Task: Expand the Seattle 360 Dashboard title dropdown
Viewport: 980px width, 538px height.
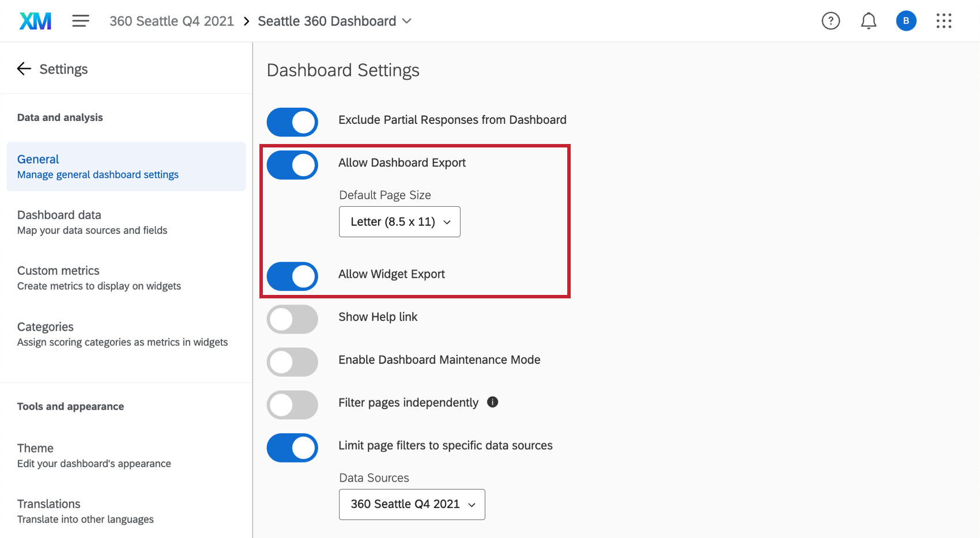Action: click(407, 21)
